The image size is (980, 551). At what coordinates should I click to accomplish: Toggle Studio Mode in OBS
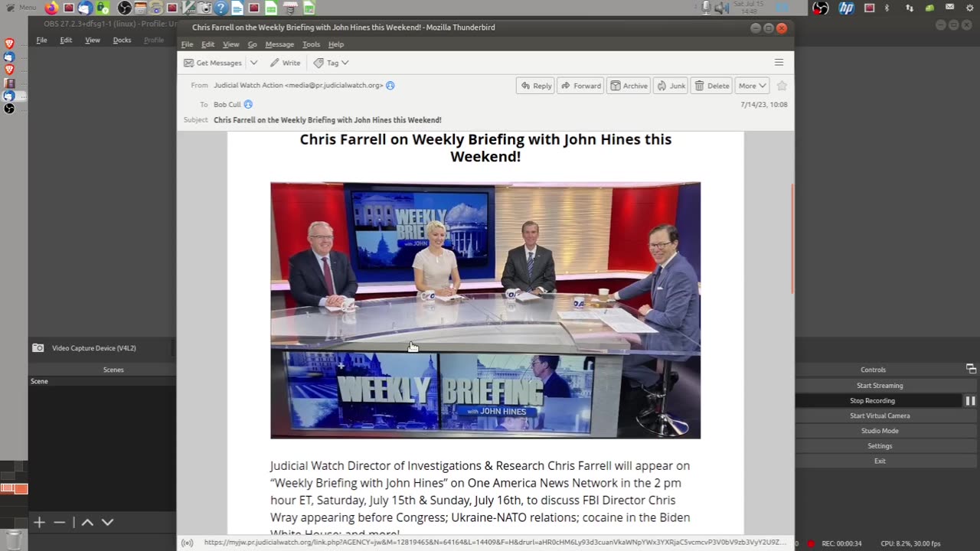point(879,431)
